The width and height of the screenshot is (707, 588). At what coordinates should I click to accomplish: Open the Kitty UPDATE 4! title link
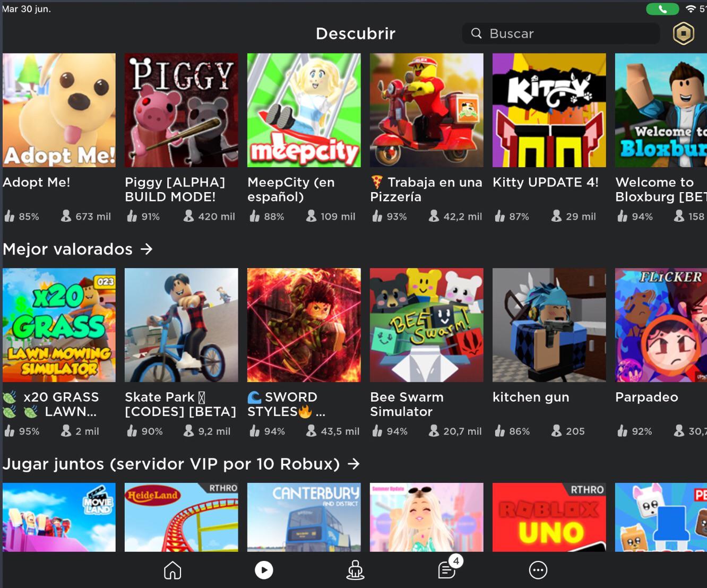tap(545, 183)
